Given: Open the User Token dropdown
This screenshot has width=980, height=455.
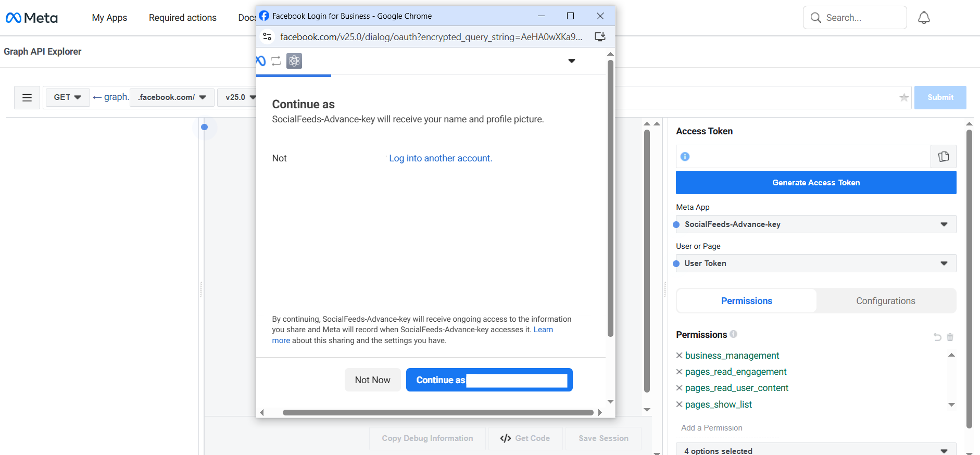Looking at the screenshot, I should point(815,263).
